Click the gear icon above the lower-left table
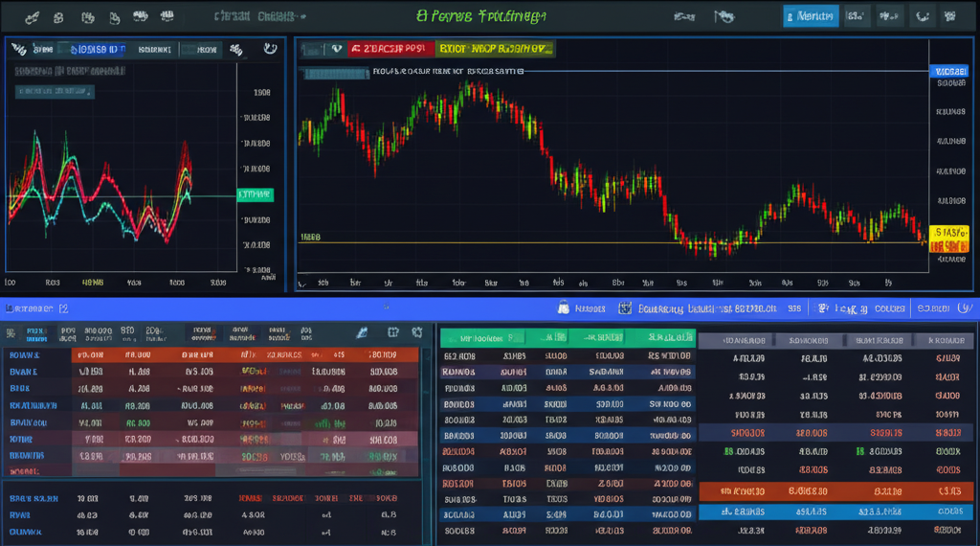The width and height of the screenshot is (980, 546). [x=417, y=332]
